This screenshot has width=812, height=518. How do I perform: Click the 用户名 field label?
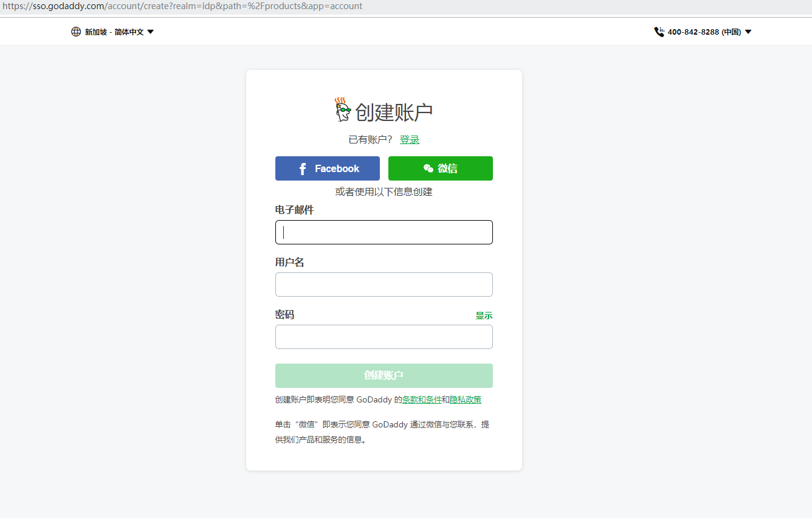point(290,262)
